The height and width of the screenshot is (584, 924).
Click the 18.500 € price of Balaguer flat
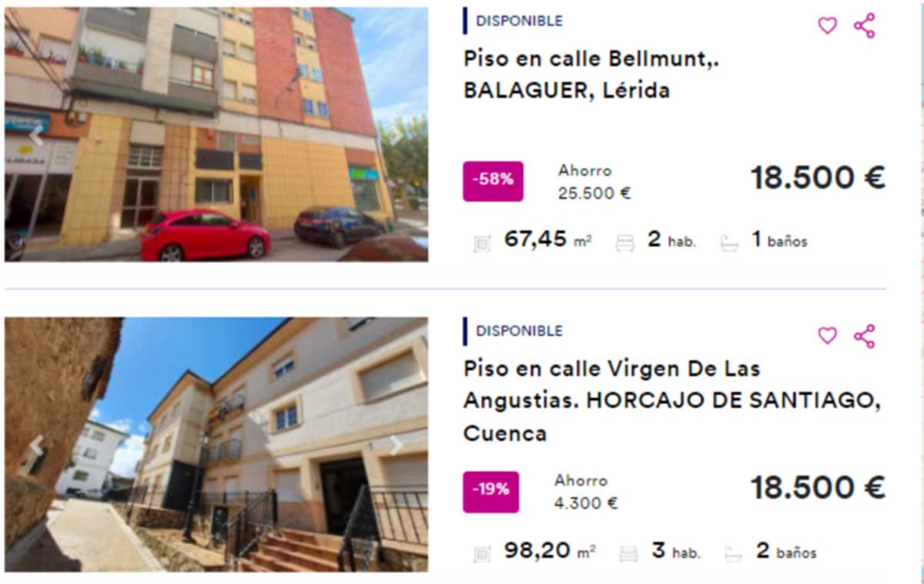tap(818, 178)
